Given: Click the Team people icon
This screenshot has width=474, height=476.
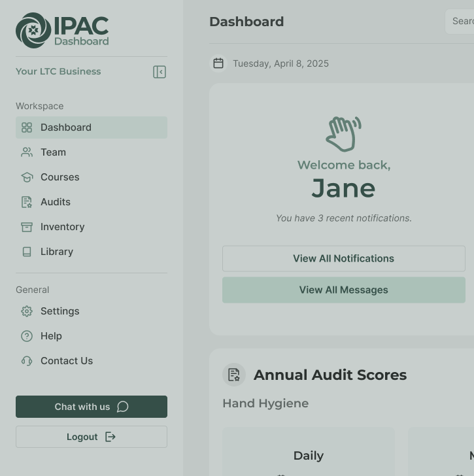Looking at the screenshot, I should point(27,152).
